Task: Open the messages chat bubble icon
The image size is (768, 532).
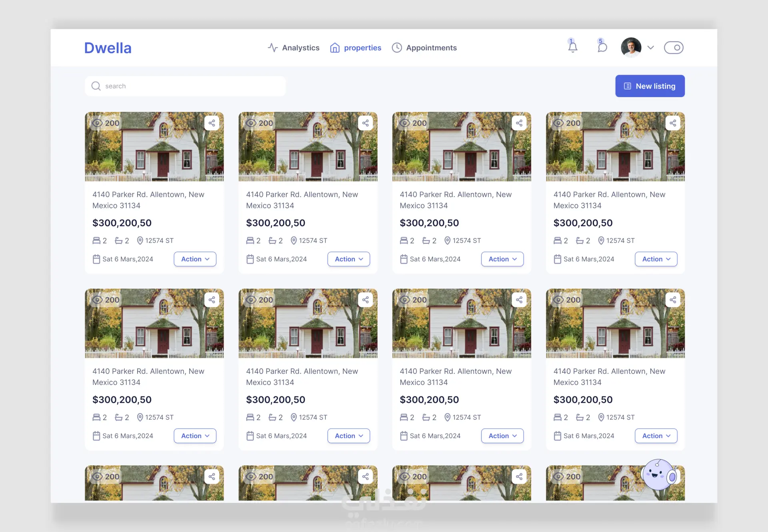Action: (602, 47)
